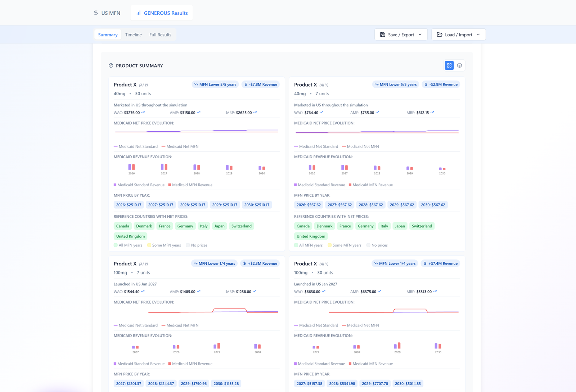Click the trend icon on MFN Lower 5/5 years badge
Viewport: 576px width, 392px height.
point(196,84)
